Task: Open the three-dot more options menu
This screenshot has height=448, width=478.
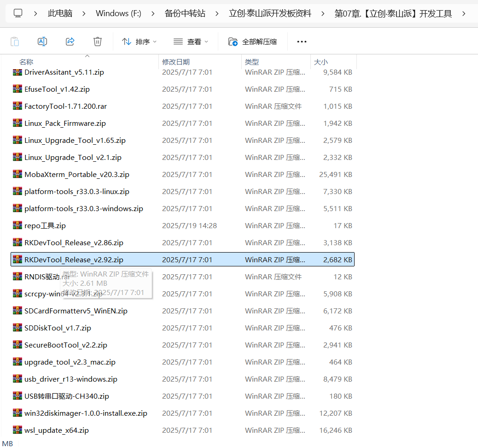Action: (302, 41)
